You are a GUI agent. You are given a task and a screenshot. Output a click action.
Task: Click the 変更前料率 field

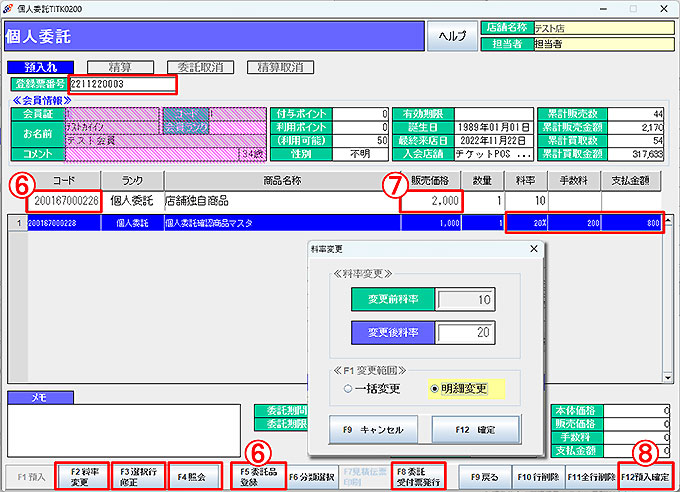click(465, 299)
